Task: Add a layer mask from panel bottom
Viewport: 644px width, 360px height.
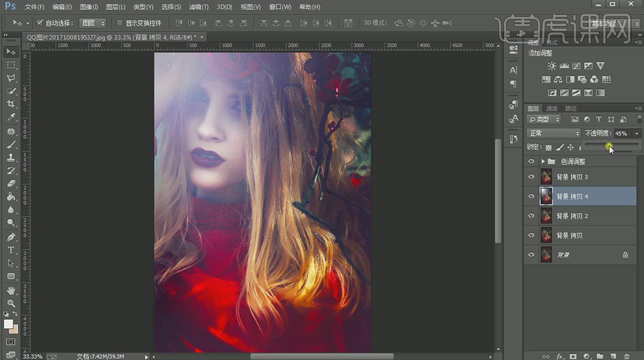Action: 572,356
